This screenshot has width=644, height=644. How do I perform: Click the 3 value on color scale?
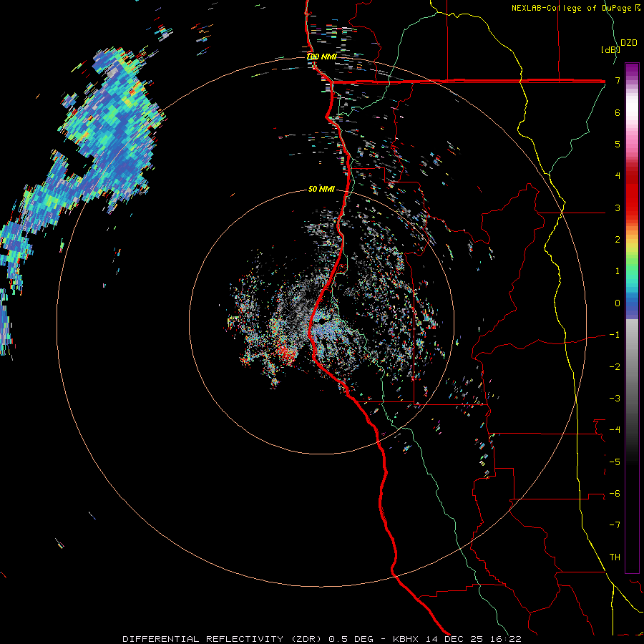coord(618,208)
